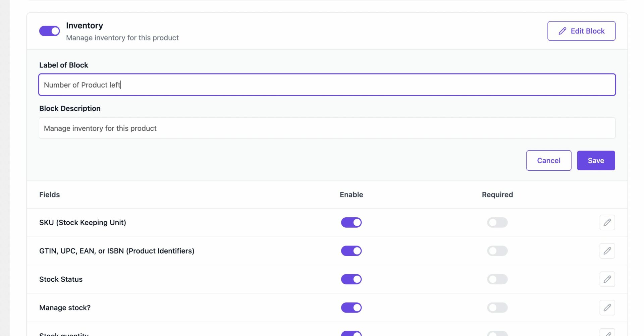Click the edit pencil for SKU field
Image resolution: width=644 pixels, height=336 pixels.
[607, 222]
